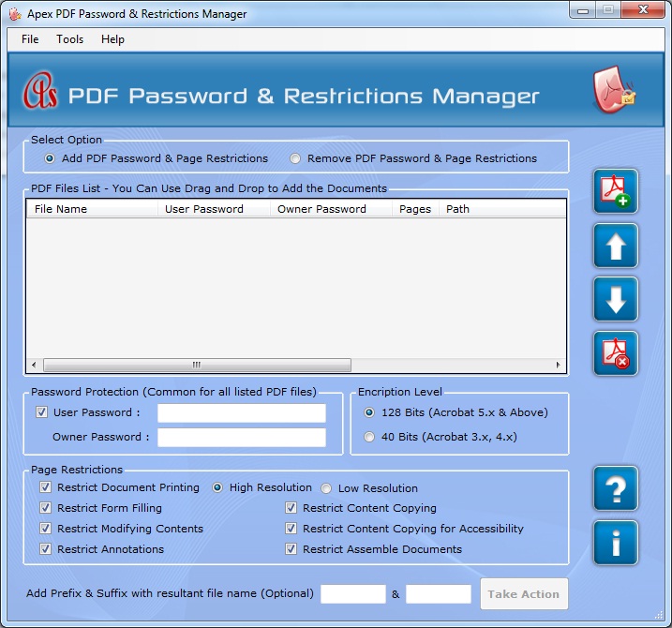This screenshot has height=628, width=672.
Task: Minimize the application window
Action: tap(583, 10)
